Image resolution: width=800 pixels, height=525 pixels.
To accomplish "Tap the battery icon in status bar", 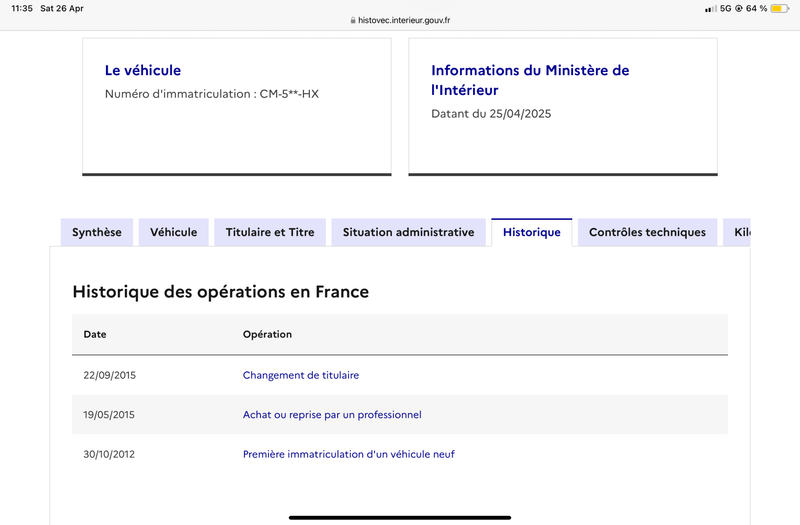I will point(780,9).
